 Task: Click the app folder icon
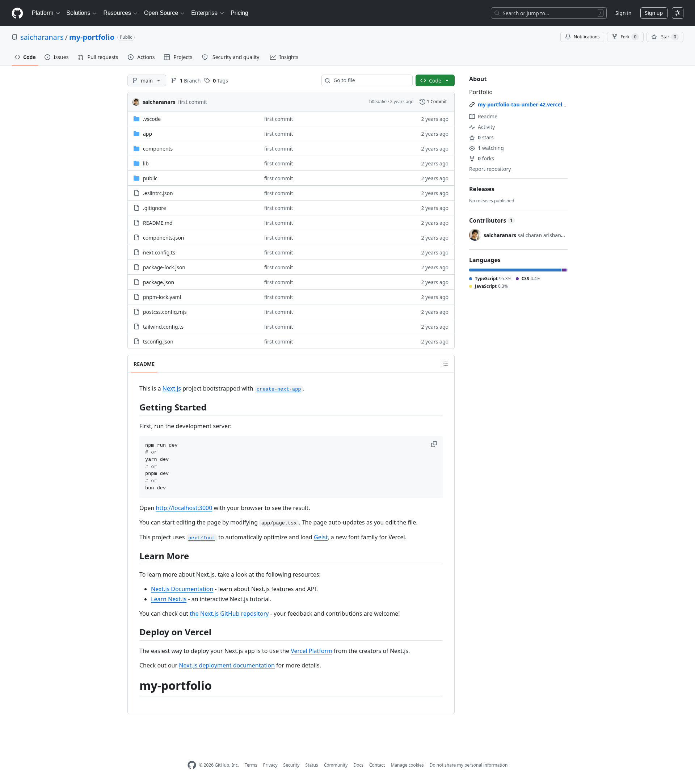click(136, 134)
